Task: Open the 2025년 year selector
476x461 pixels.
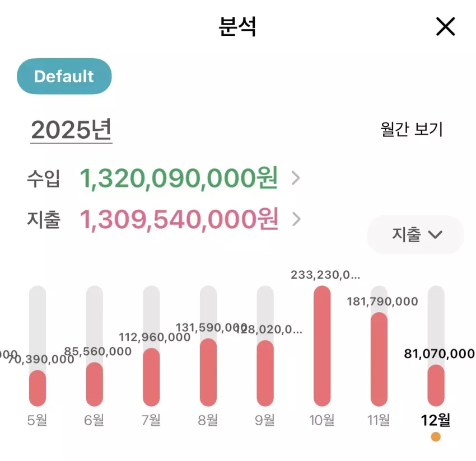Action: [71, 130]
